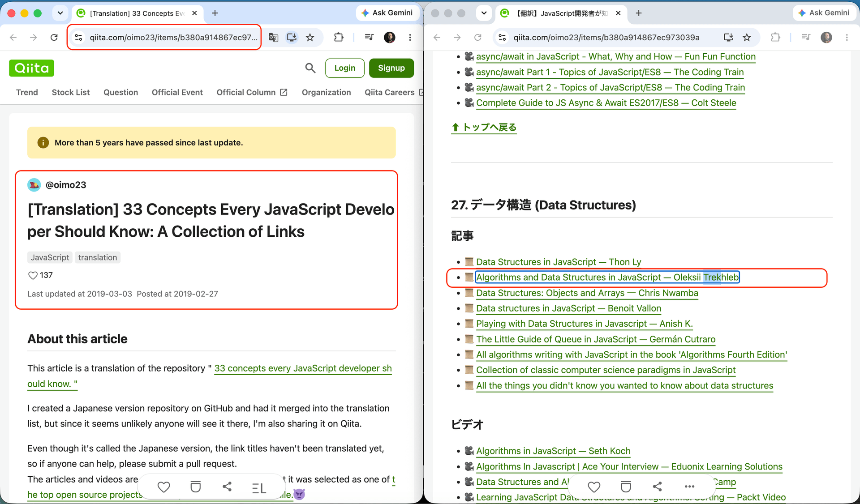Open more options dots in right floating bar

[689, 487]
